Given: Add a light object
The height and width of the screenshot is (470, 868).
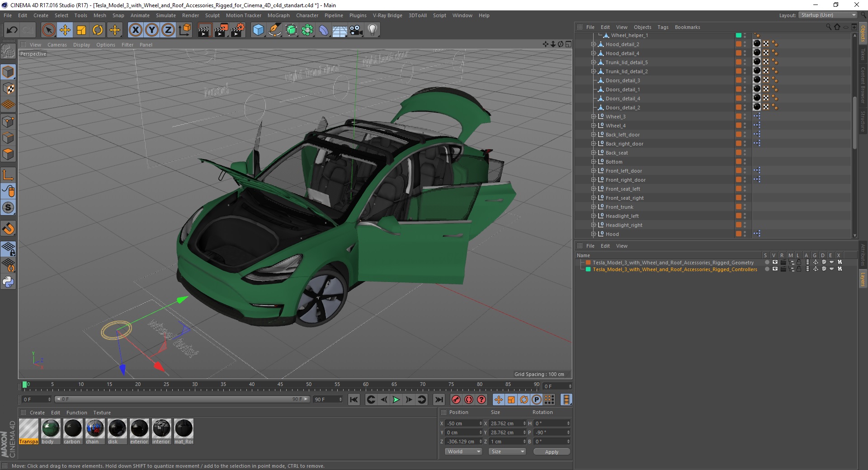Looking at the screenshot, I should point(373,30).
